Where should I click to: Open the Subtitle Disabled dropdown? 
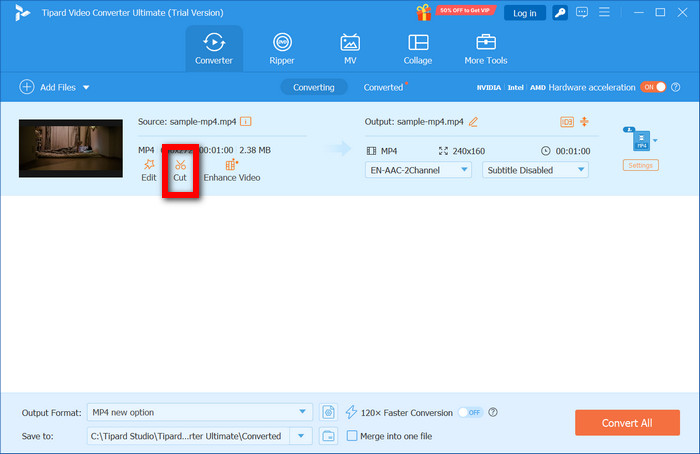pyautogui.click(x=535, y=170)
